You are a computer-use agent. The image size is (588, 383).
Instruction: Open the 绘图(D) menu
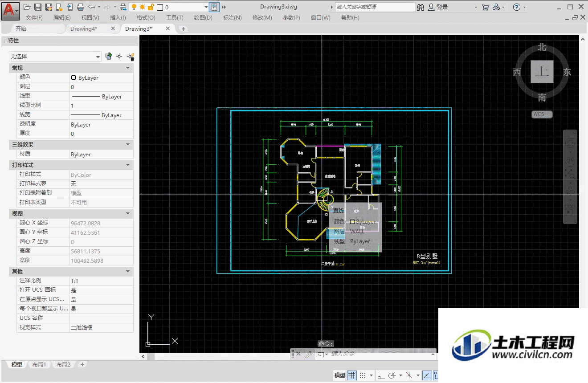203,17
